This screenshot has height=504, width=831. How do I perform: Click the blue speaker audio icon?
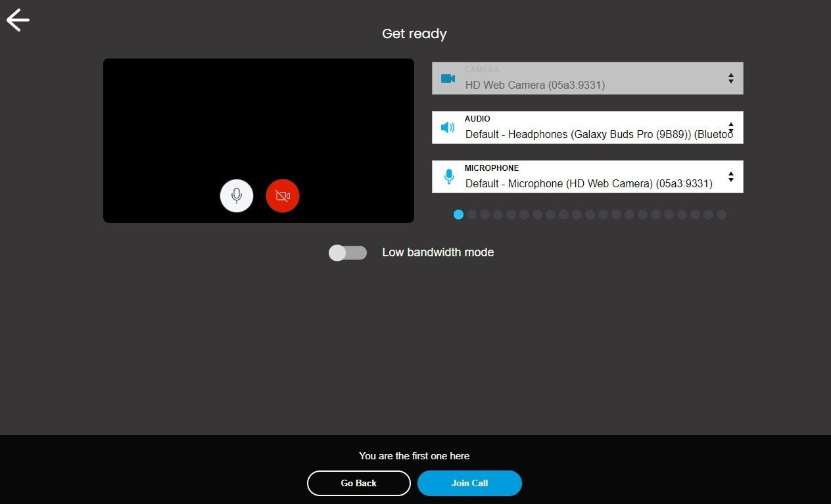coord(448,127)
